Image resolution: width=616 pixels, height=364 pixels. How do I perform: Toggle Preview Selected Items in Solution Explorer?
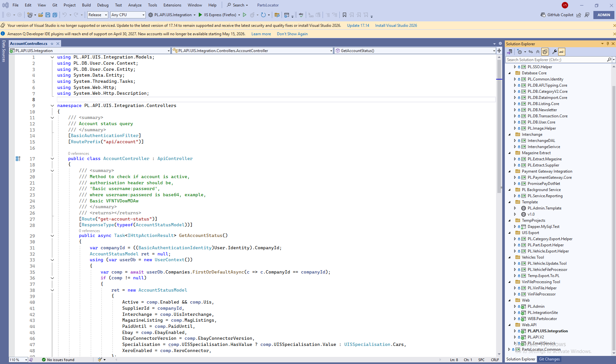(562, 52)
